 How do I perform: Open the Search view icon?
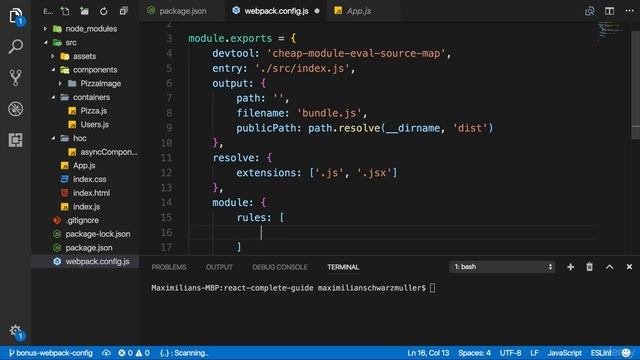tap(16, 46)
